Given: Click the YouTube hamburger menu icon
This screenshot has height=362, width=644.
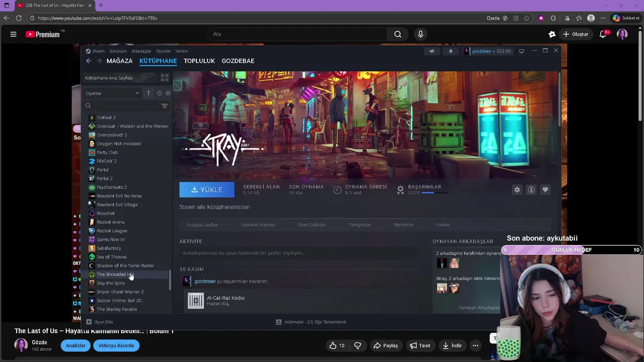Looking at the screenshot, I should [14, 34].
